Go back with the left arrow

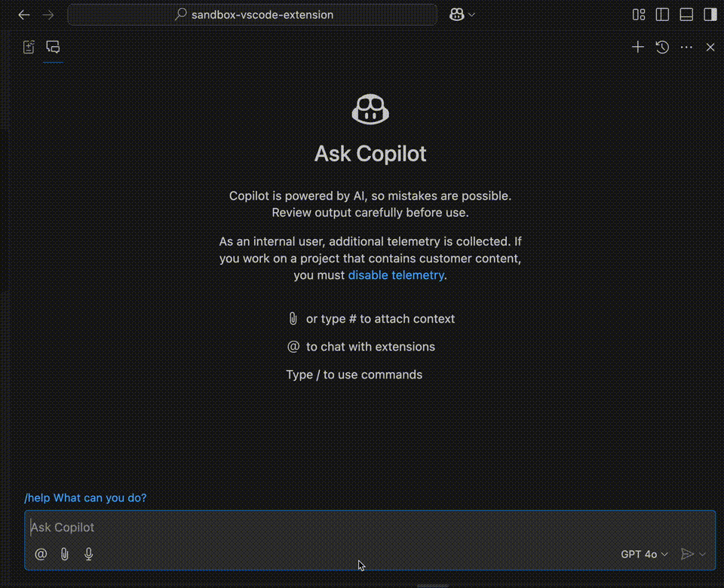[24, 15]
